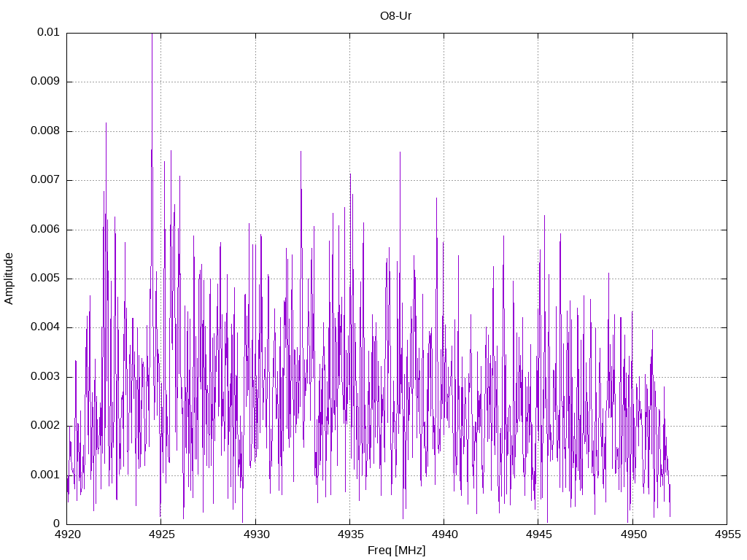
Task: Click the x-axis tick label 4940
Action: pyautogui.click(x=445, y=534)
